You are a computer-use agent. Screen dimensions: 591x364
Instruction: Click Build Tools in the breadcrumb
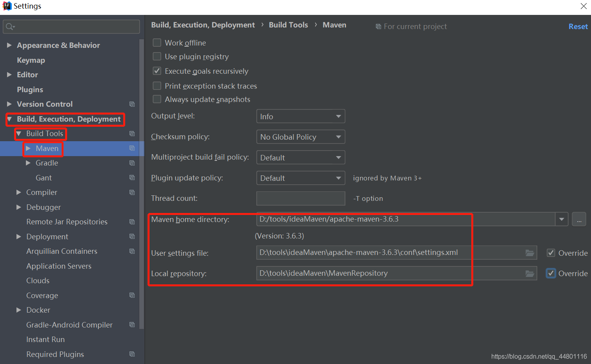click(x=288, y=25)
